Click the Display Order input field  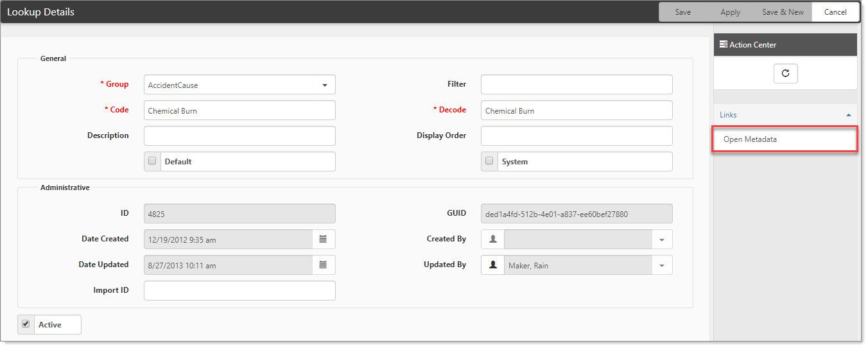[577, 136]
